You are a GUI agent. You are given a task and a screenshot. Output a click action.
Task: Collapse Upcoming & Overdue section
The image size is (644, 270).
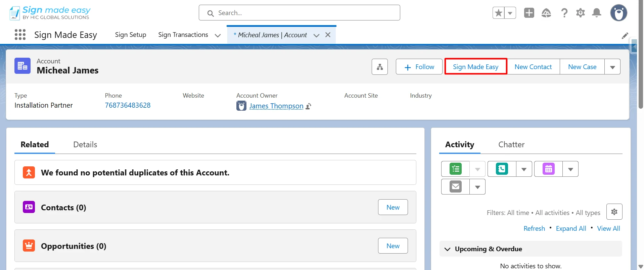[x=448, y=249]
